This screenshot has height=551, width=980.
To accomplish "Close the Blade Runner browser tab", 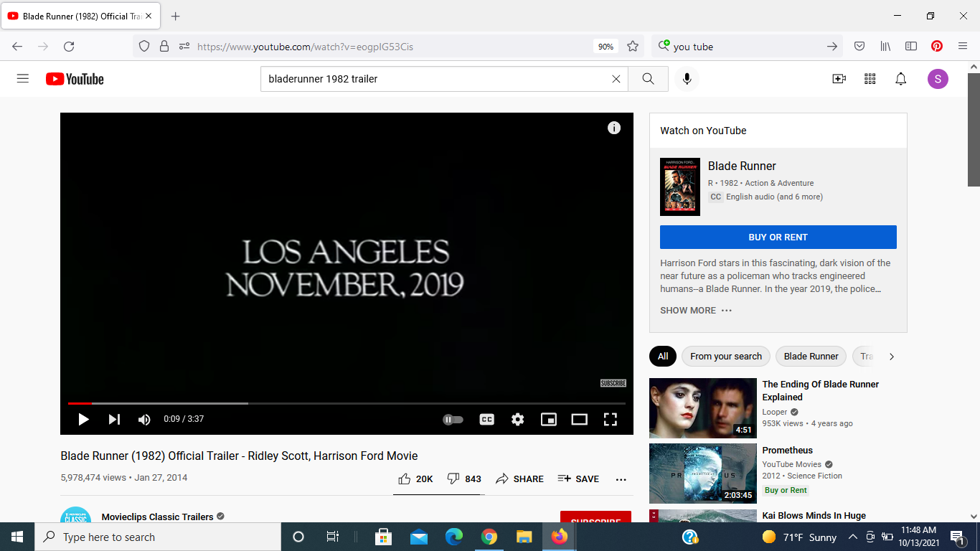I will tap(149, 16).
